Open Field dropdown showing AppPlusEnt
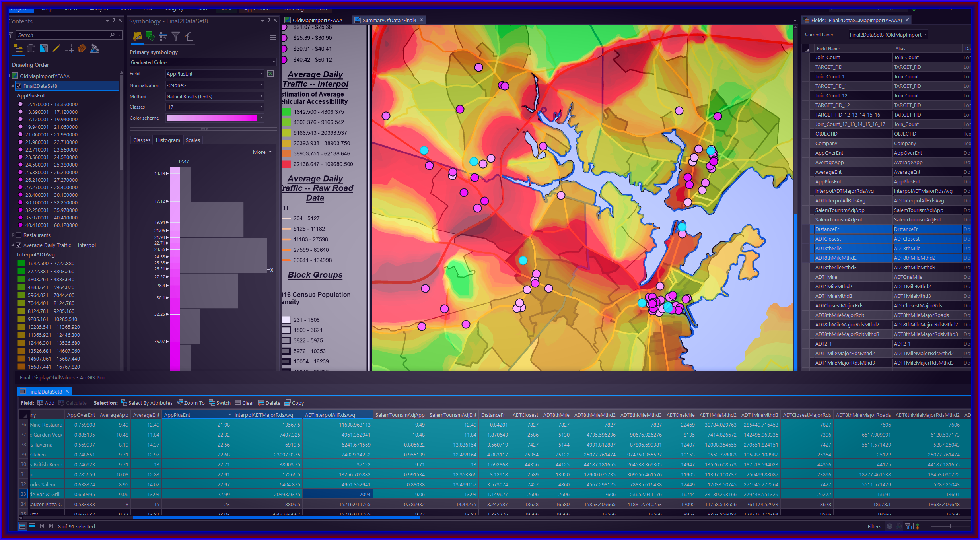 215,74
